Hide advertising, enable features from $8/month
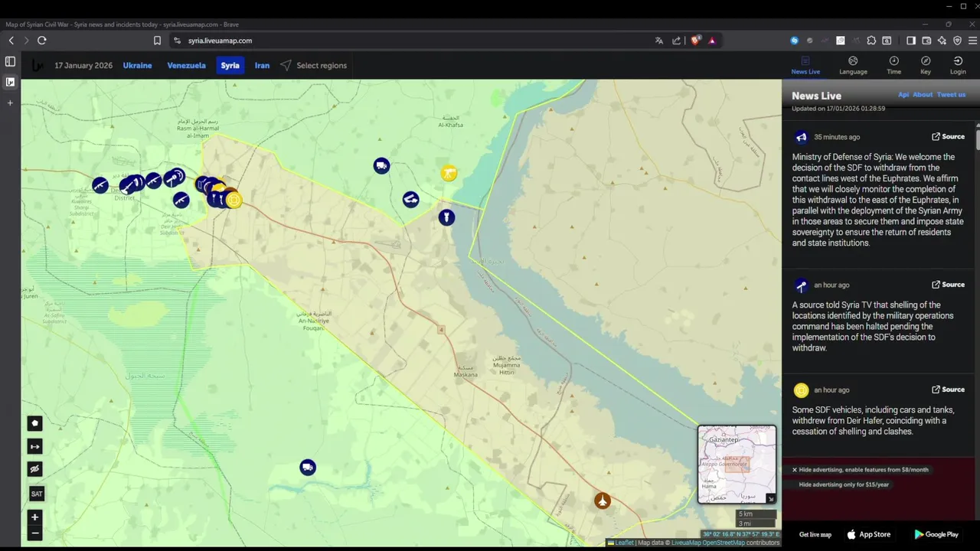The image size is (980, 551). coord(860,470)
